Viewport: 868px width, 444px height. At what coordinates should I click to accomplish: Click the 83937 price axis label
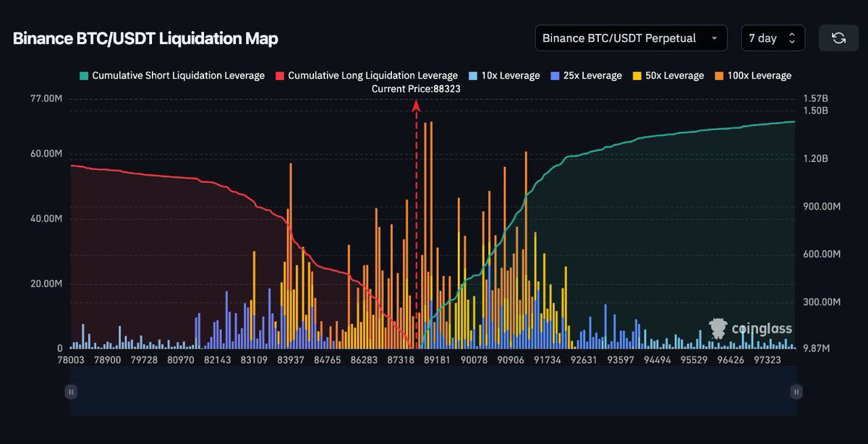pos(291,359)
